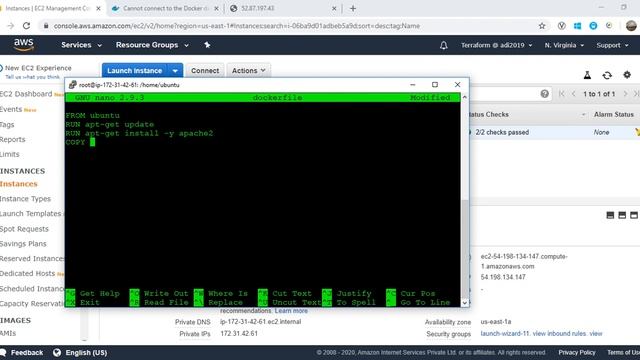Go to previous page of instances
Image resolution: width=640 pixels, height=360 pixels.
click(x=573, y=94)
